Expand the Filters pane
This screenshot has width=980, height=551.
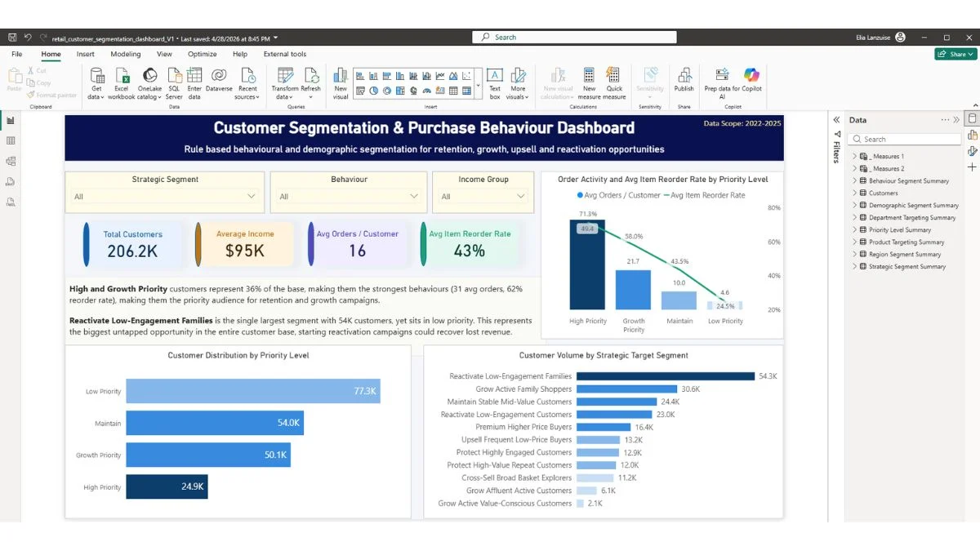click(836, 120)
